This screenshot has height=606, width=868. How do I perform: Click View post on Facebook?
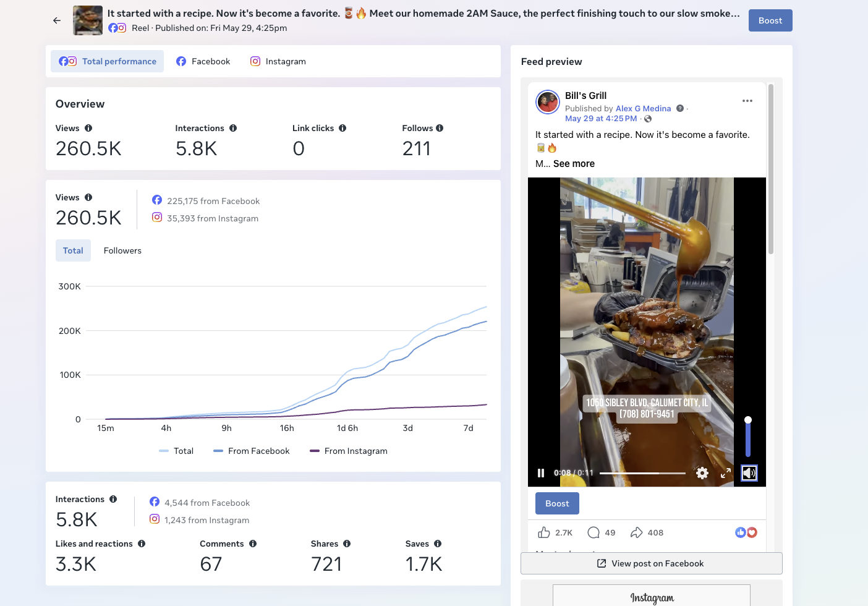(651, 563)
